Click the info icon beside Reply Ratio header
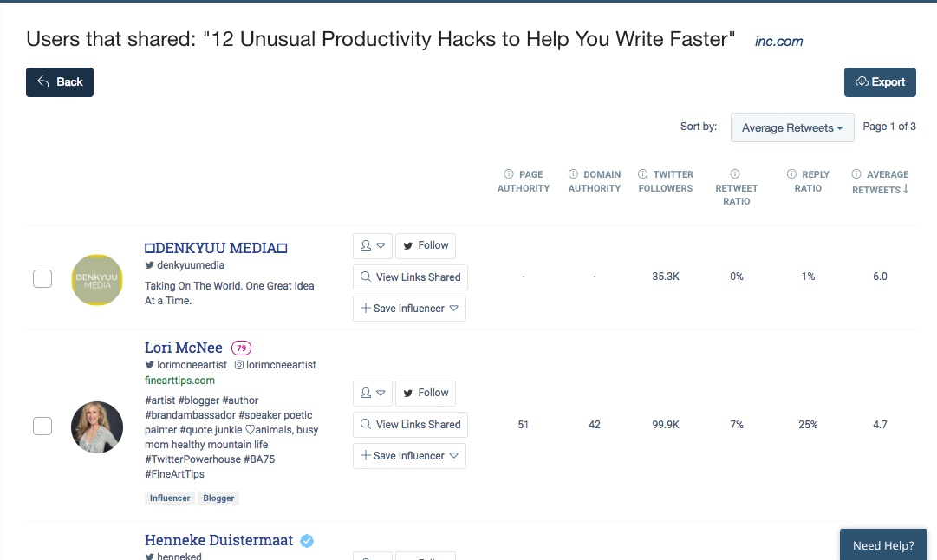The height and width of the screenshot is (560, 937). tap(791, 173)
